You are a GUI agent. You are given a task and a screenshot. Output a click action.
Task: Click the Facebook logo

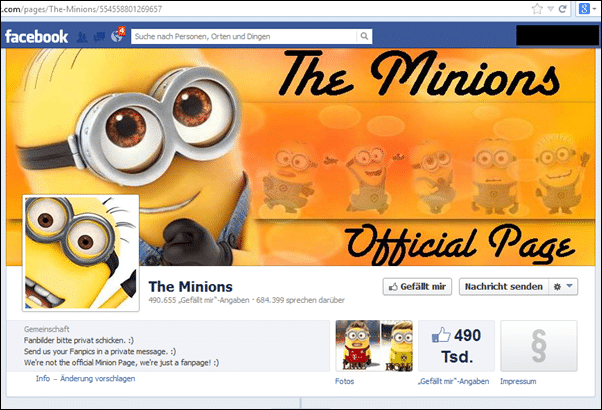tap(36, 36)
